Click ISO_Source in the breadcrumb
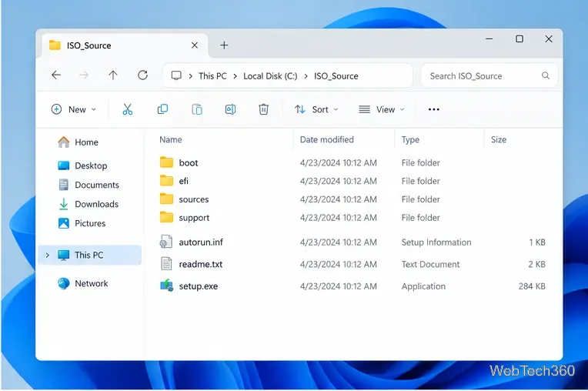The width and height of the screenshot is (588, 391). 336,76
